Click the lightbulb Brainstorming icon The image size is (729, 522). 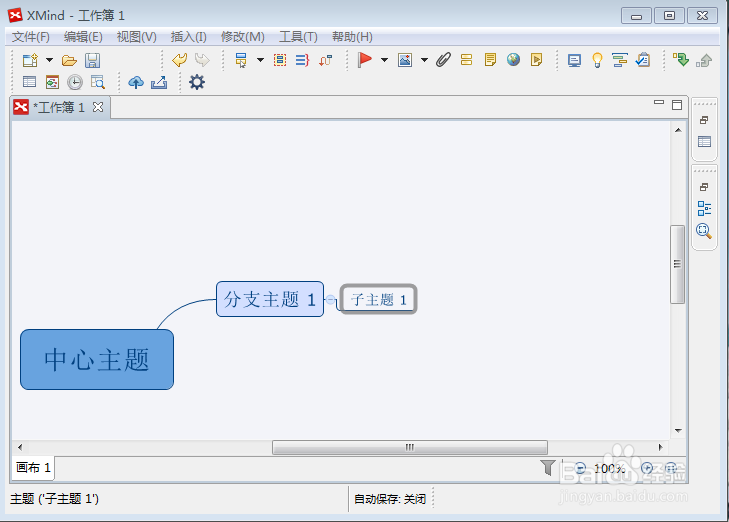coord(597,60)
